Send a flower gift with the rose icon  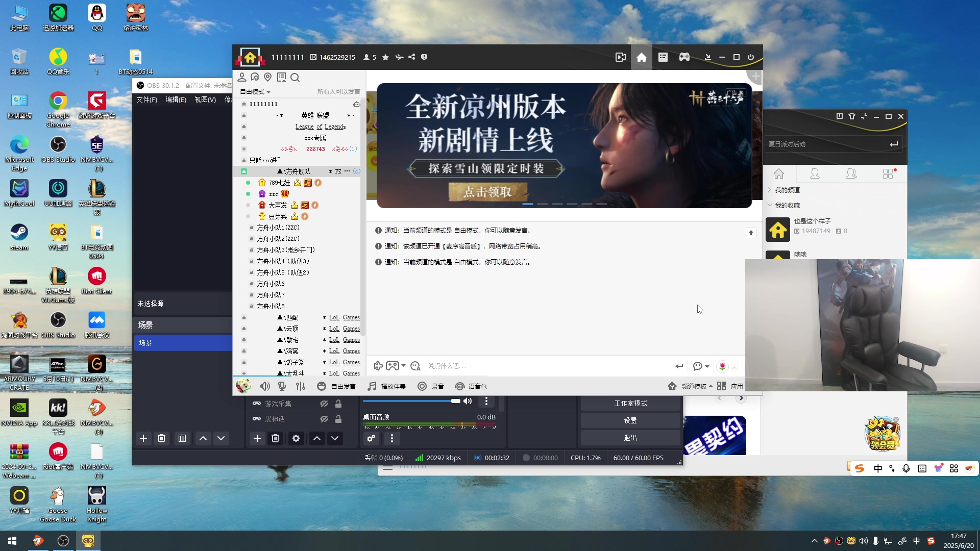point(722,366)
